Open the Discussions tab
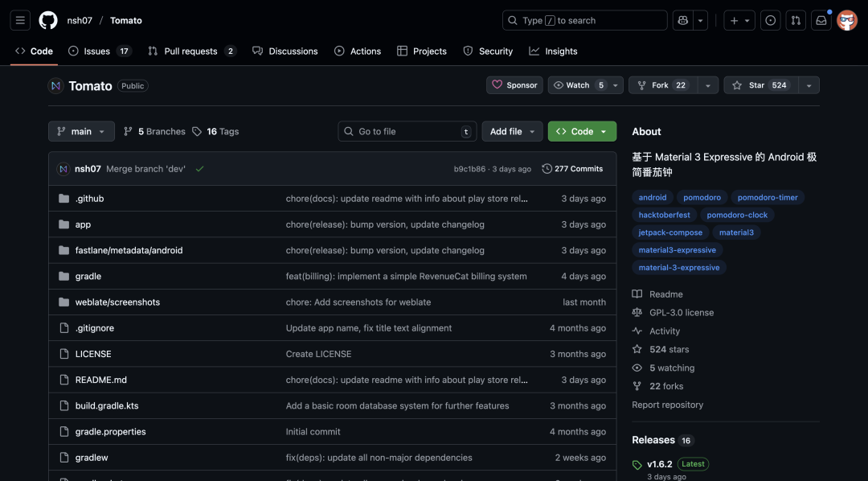Screen dimensions: 868x481 click(285, 51)
